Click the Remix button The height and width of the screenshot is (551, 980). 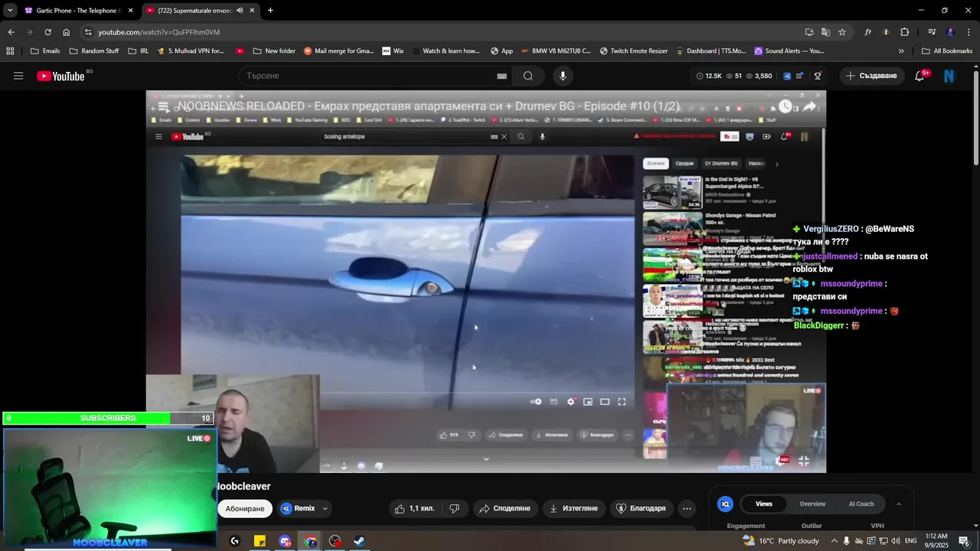(x=298, y=508)
